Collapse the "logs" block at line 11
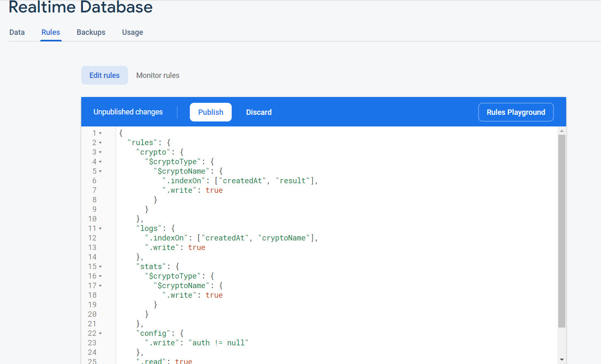This screenshot has height=364, width=601. tap(100, 229)
